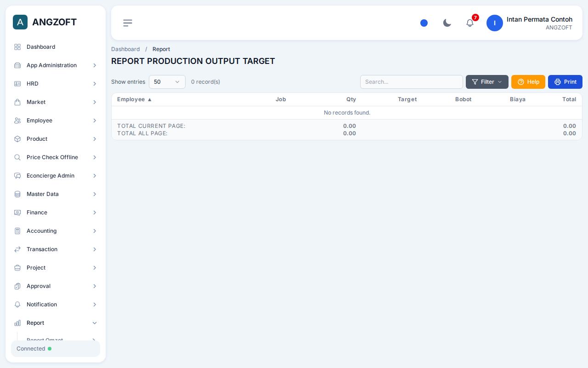This screenshot has height=368, width=588.
Task: Click the Search input field
Action: coord(412,82)
